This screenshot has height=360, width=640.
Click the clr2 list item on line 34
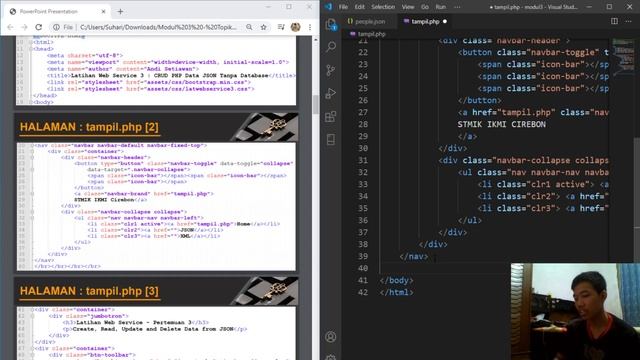coord(543,196)
